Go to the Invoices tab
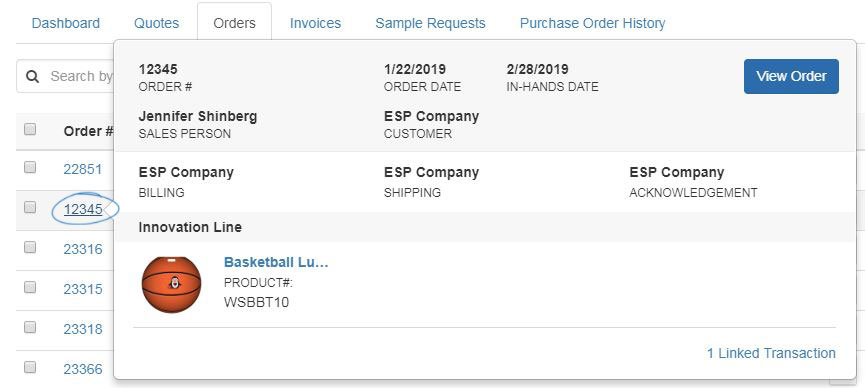Image resolution: width=865 pixels, height=388 pixels. 316,23
